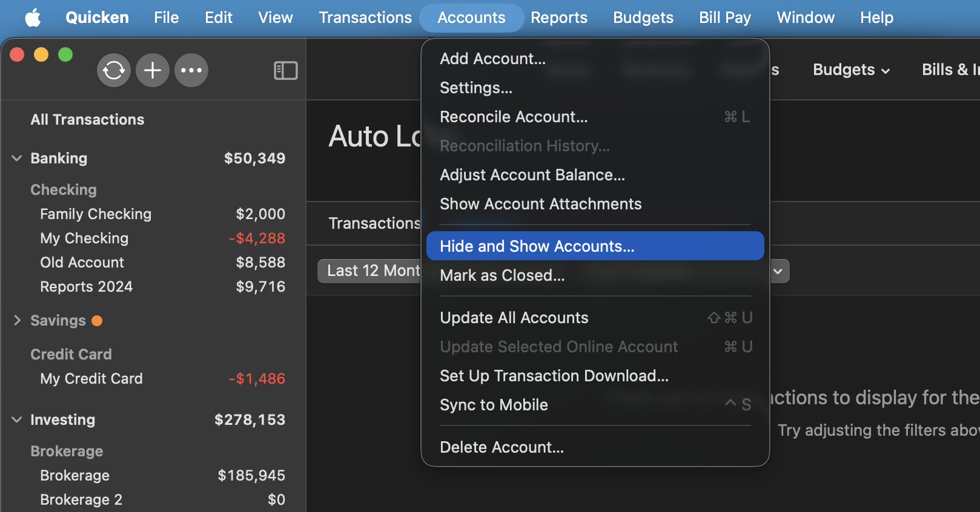Open the Help menu
This screenshot has height=512, width=980.
click(876, 18)
